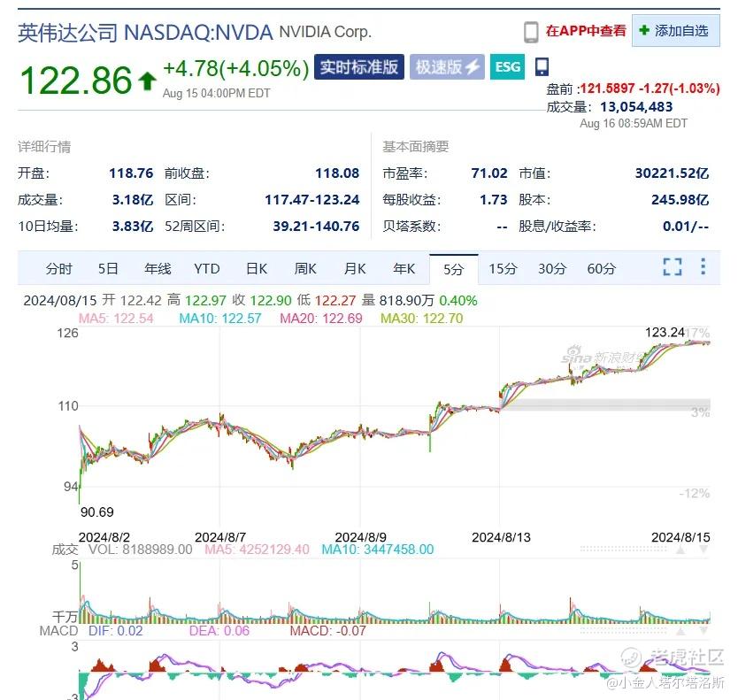This screenshot has width=738, height=700.
Task: Open the three-dot chart options menu
Action: [x=703, y=266]
